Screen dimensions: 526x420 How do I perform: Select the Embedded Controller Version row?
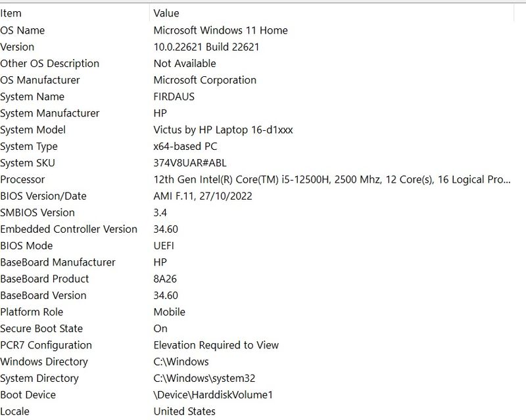pos(69,229)
